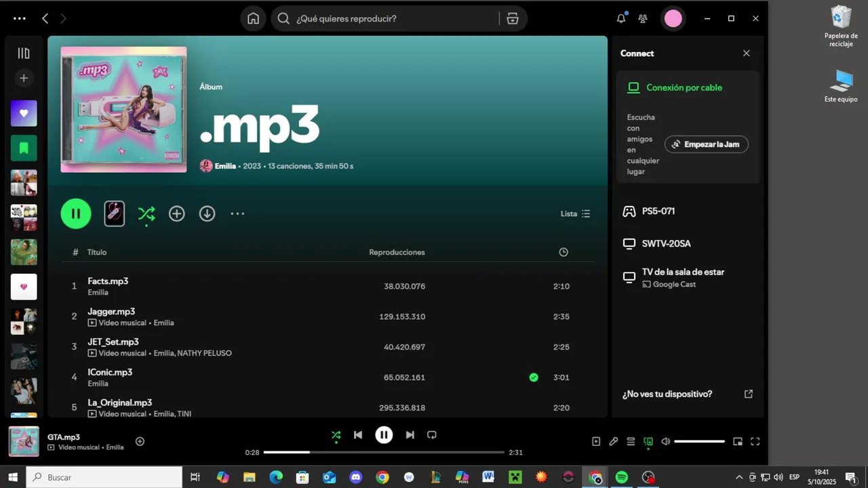
Task: Open Spotify Home page
Action: pyautogui.click(x=253, y=18)
